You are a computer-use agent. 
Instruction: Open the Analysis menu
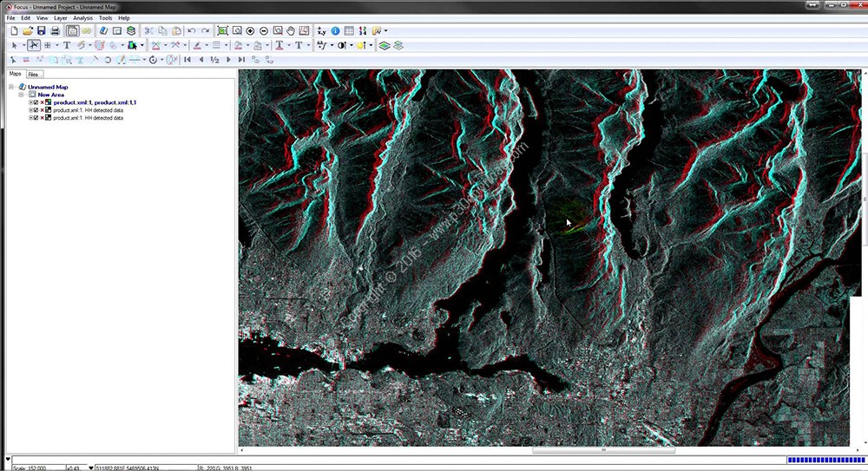click(x=82, y=17)
